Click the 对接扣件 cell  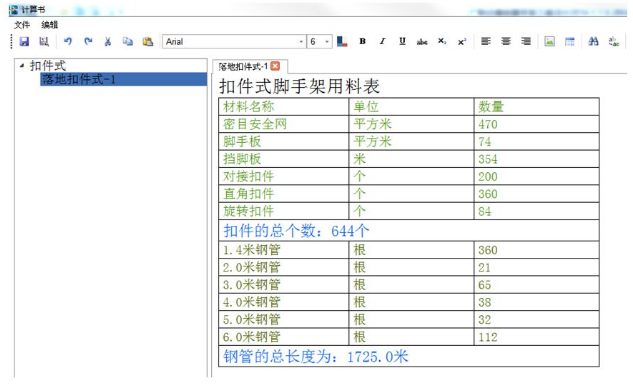(283, 176)
